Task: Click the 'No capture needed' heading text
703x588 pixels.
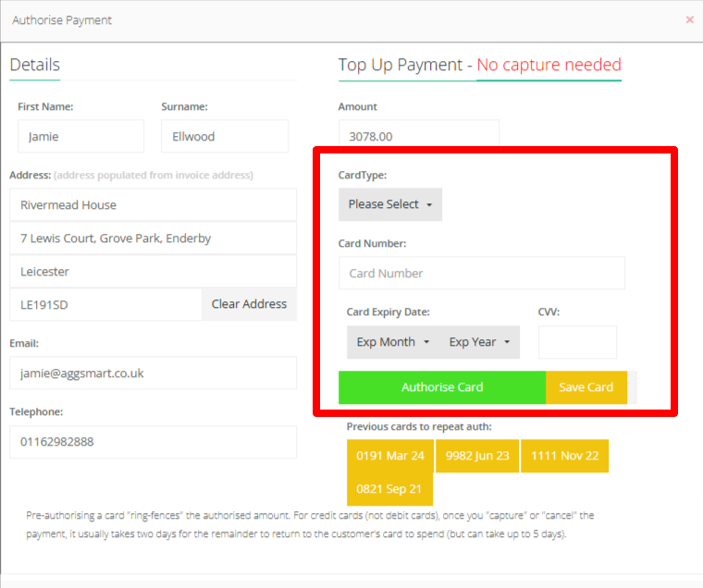Action: coord(549,65)
